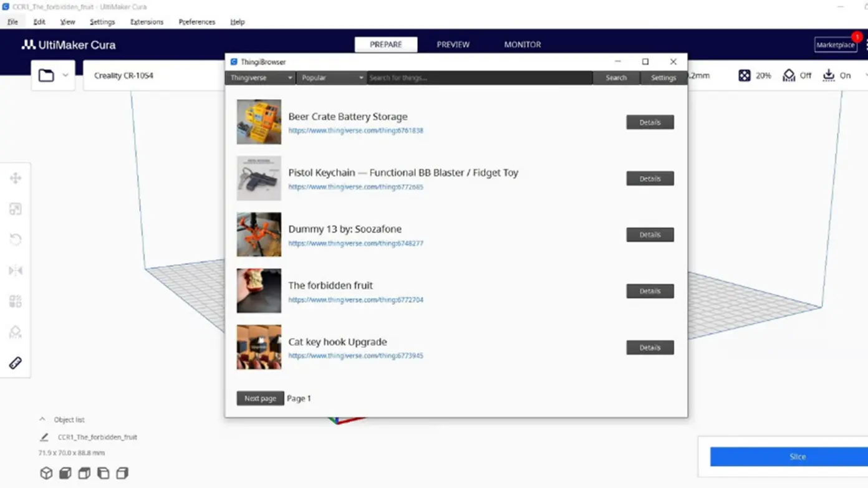
Task: Open the Extensions menu
Action: pos(147,22)
